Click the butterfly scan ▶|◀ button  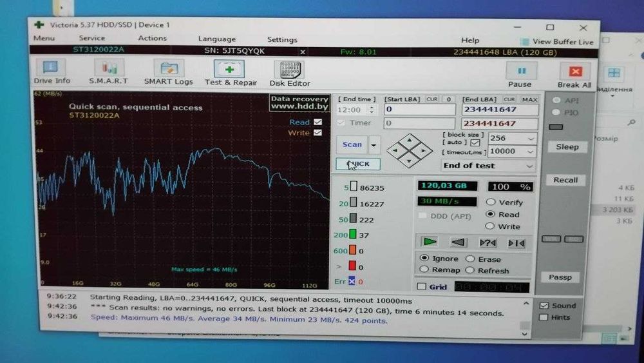[516, 243]
